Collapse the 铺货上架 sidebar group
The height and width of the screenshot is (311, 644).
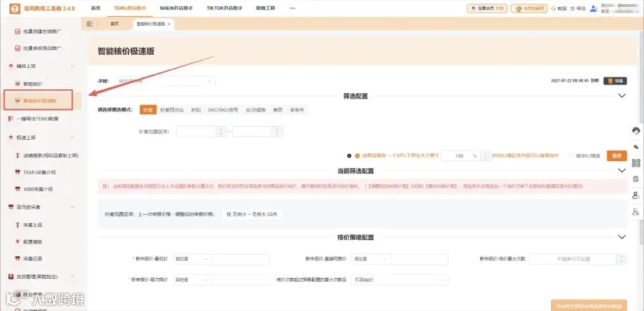pos(72,66)
